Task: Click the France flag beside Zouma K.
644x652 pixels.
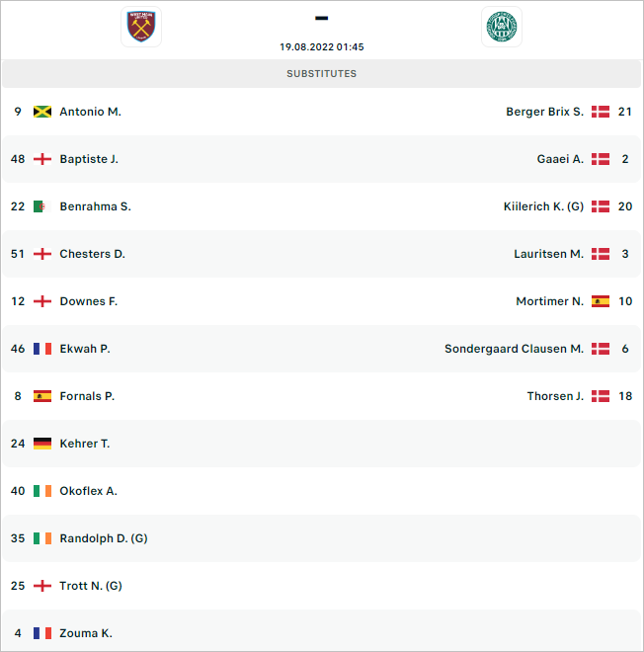Action: tap(42, 633)
